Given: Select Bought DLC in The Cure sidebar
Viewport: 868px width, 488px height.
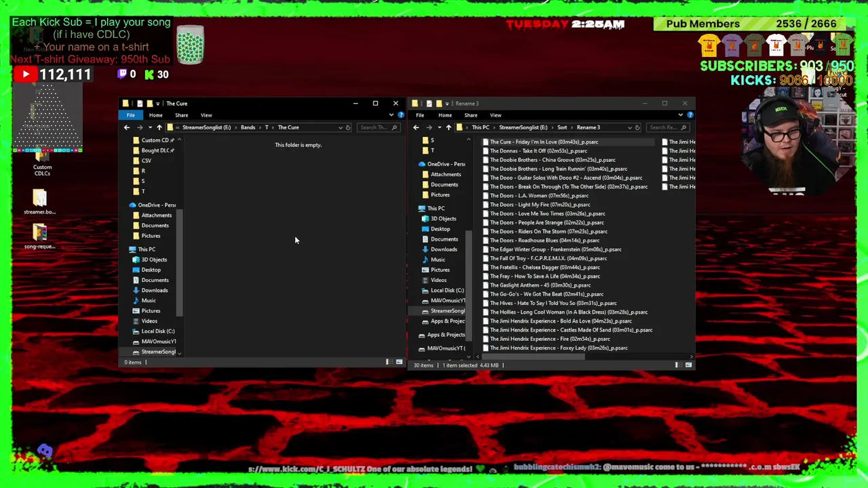Looking at the screenshot, I should pyautogui.click(x=155, y=150).
